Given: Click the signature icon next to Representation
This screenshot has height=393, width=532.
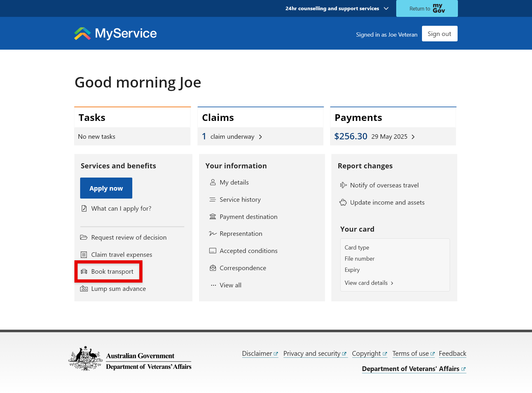Looking at the screenshot, I should coord(213,234).
